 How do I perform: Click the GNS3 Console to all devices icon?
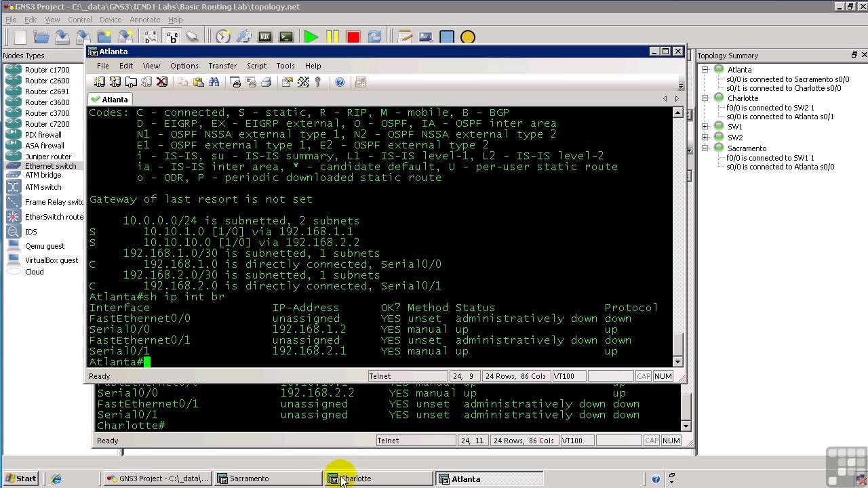pyautogui.click(x=286, y=37)
